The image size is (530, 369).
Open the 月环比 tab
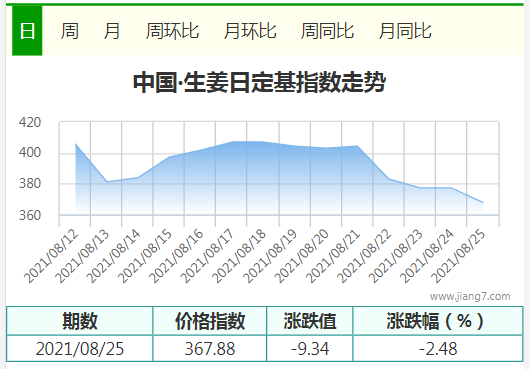tap(250, 31)
